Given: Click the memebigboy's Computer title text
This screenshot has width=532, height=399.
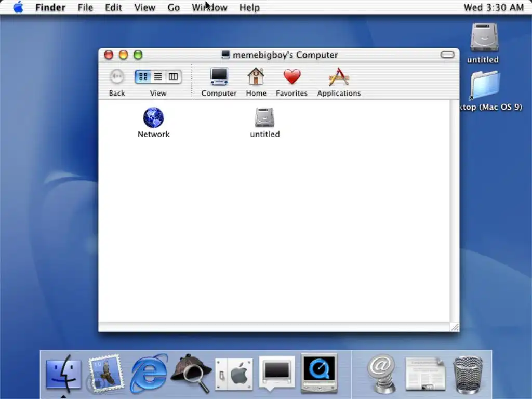Looking at the screenshot, I should tap(285, 55).
